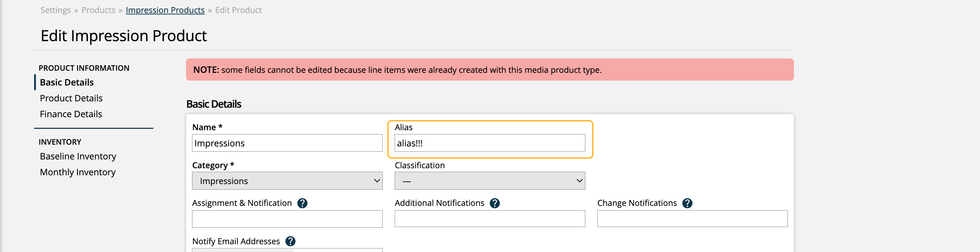Open Baseline Inventory page
This screenshot has width=980, height=252.
[x=78, y=157]
